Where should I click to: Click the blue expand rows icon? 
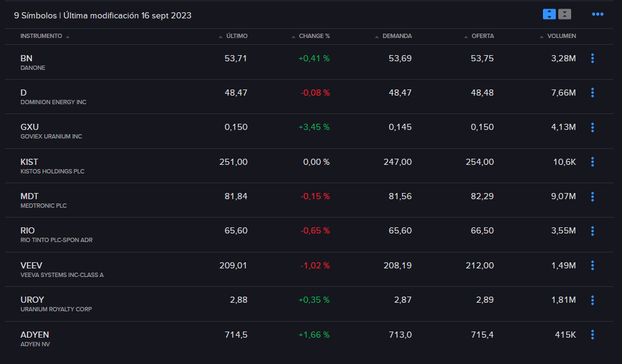[x=549, y=14]
